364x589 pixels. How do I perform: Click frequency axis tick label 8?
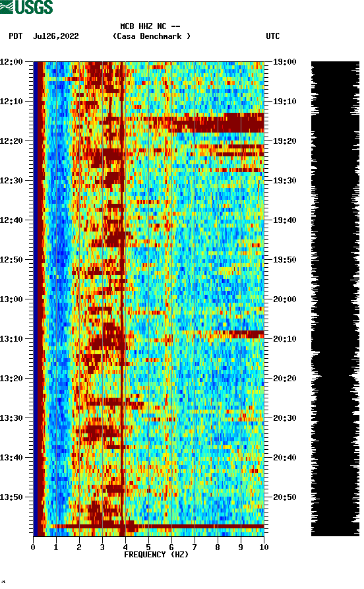pos(218,547)
